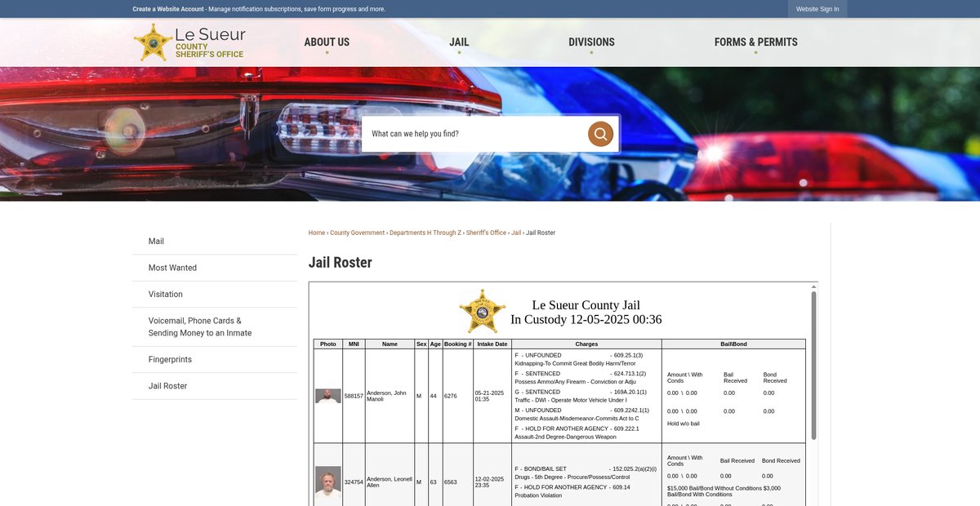Click the 'Assault-2nd Degree-Dangerous Weapon' charge text
Screen dimensions: 980x506
click(565, 437)
